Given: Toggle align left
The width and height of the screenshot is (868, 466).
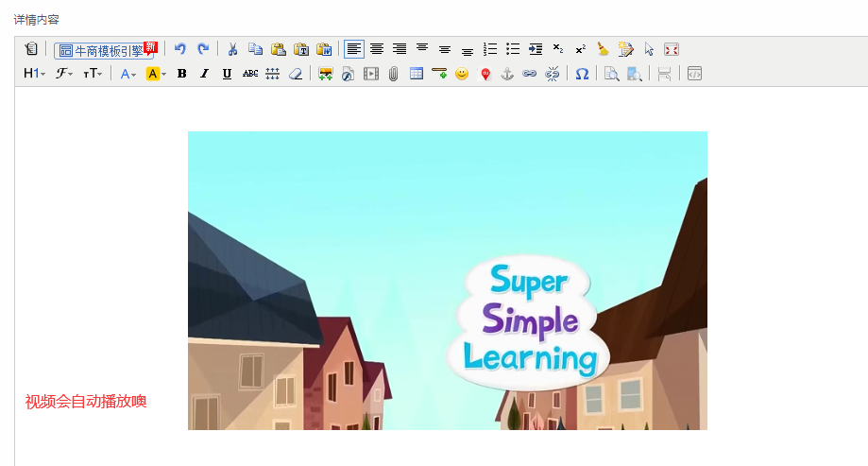Looking at the screenshot, I should (x=354, y=49).
